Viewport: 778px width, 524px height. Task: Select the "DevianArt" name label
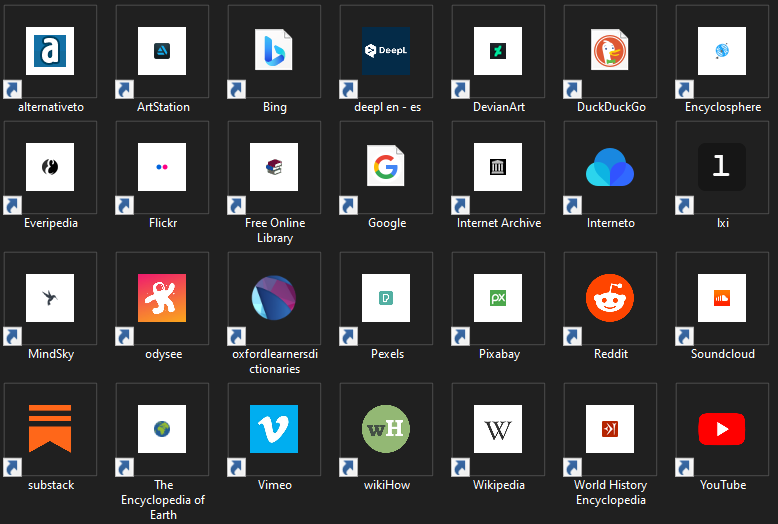499,107
